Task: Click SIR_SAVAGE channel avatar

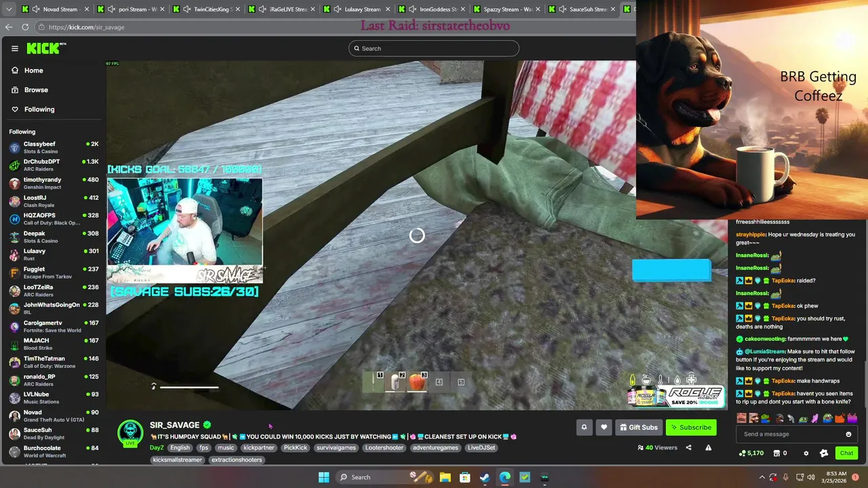Action: click(130, 433)
